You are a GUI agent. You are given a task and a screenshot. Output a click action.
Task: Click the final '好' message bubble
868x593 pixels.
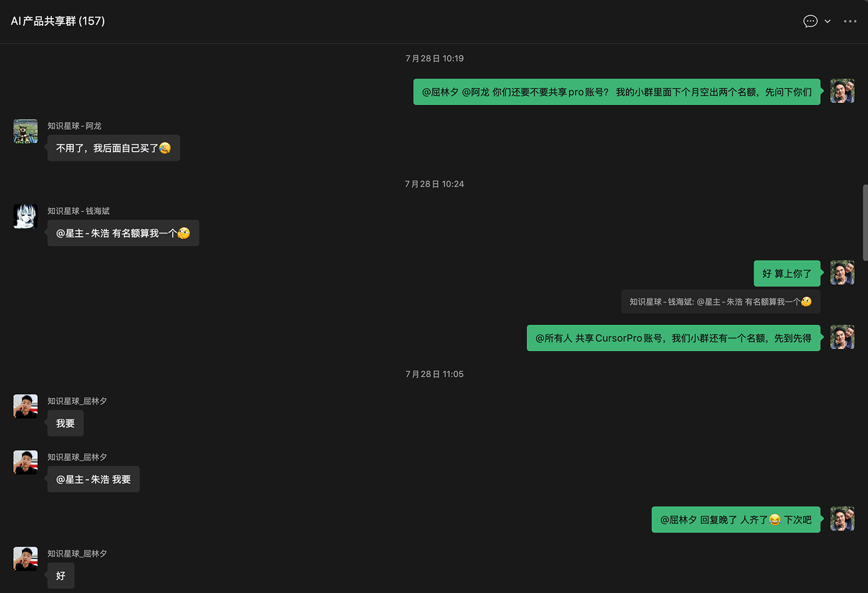point(60,576)
